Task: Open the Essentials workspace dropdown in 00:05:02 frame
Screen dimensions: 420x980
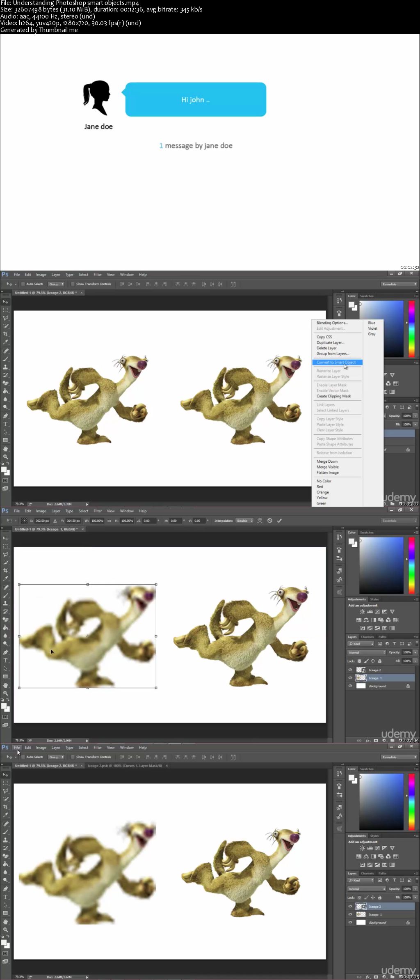Action: click(399, 284)
